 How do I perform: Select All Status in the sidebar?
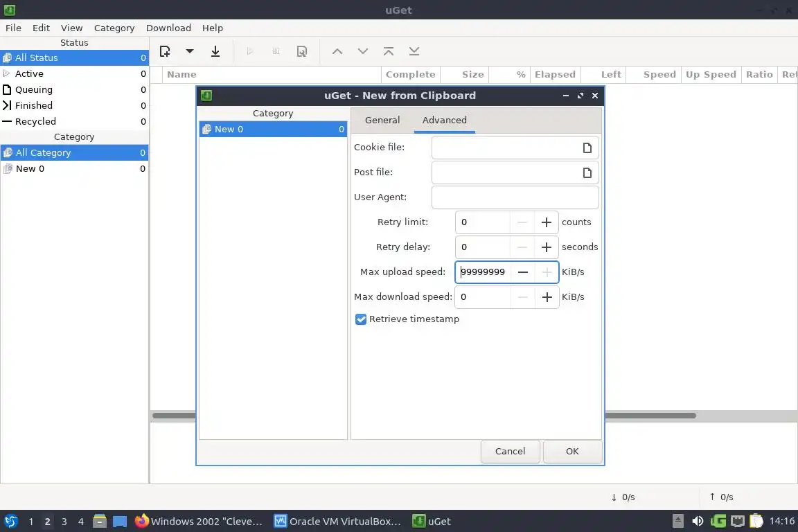tap(74, 58)
